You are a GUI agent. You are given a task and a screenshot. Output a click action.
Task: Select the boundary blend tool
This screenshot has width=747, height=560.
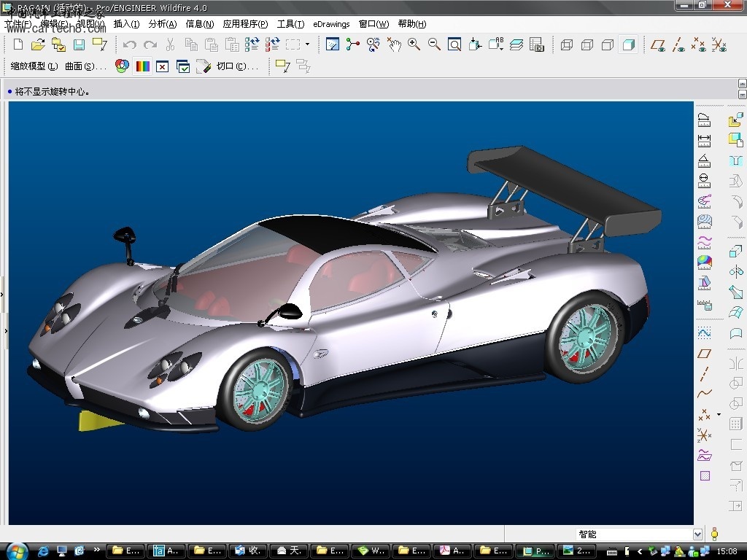click(x=735, y=312)
